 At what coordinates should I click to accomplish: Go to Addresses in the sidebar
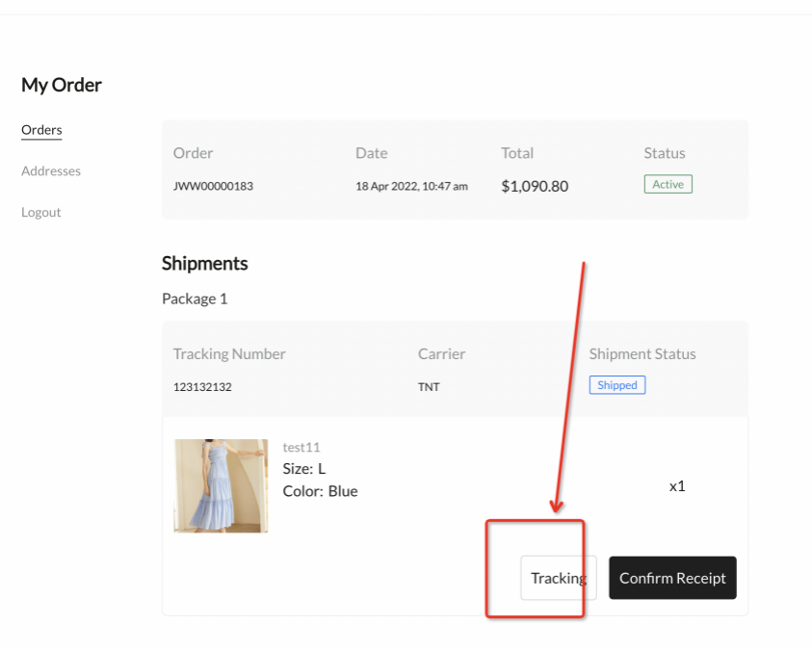(51, 171)
